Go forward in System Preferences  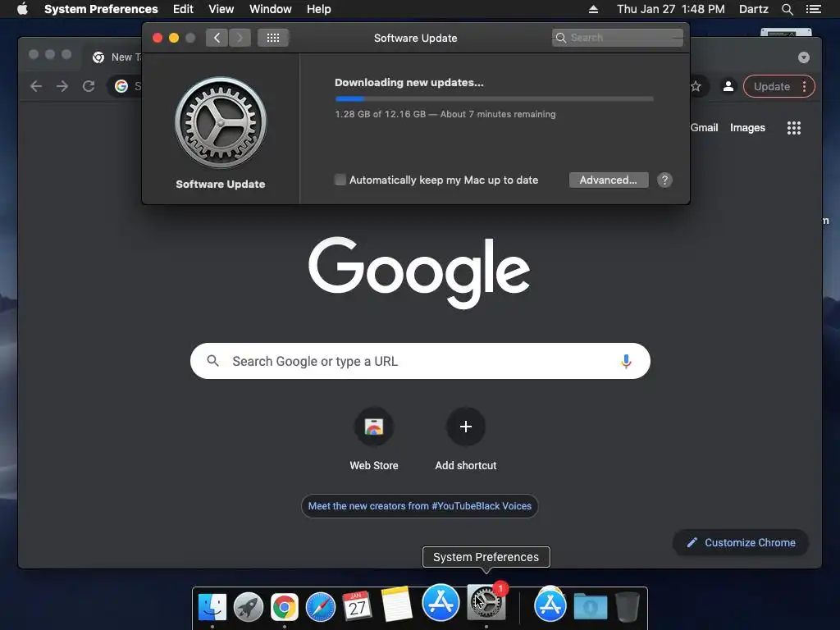(x=240, y=38)
